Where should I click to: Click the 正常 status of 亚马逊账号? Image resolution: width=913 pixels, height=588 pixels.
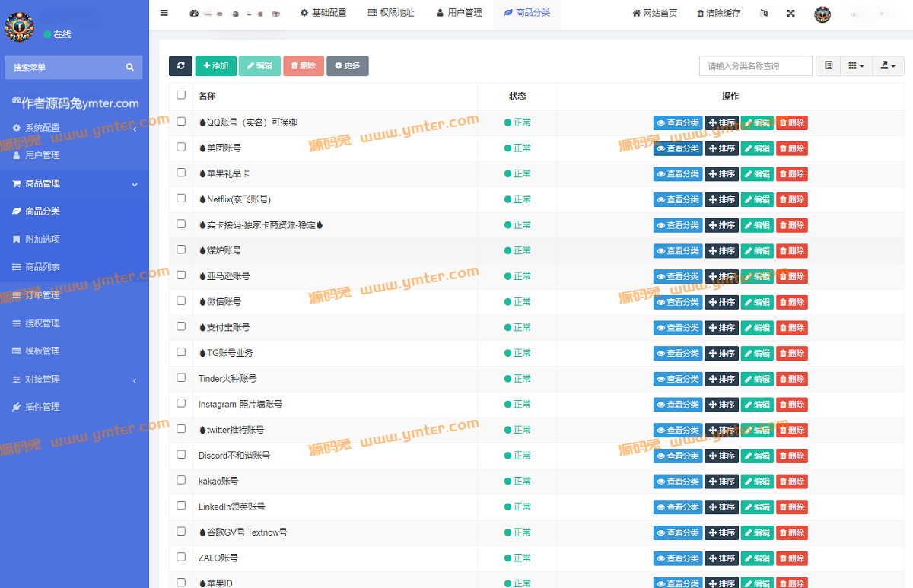[517, 276]
